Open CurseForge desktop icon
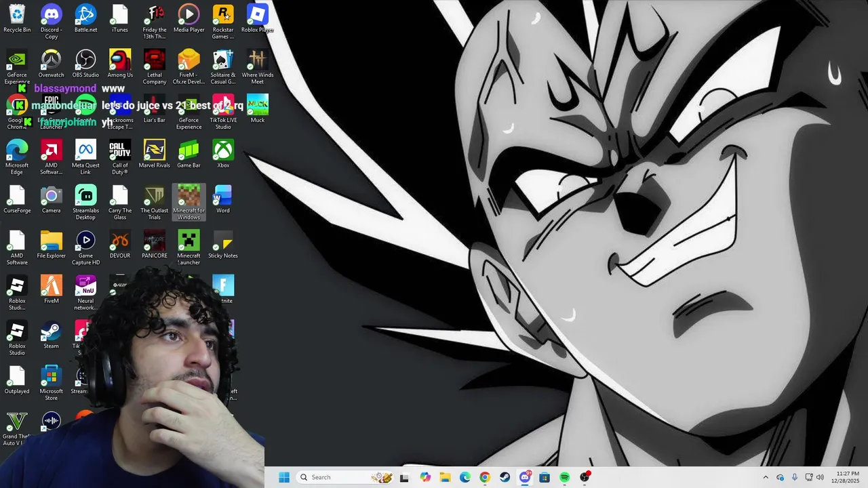This screenshot has height=488, width=868. tap(17, 200)
